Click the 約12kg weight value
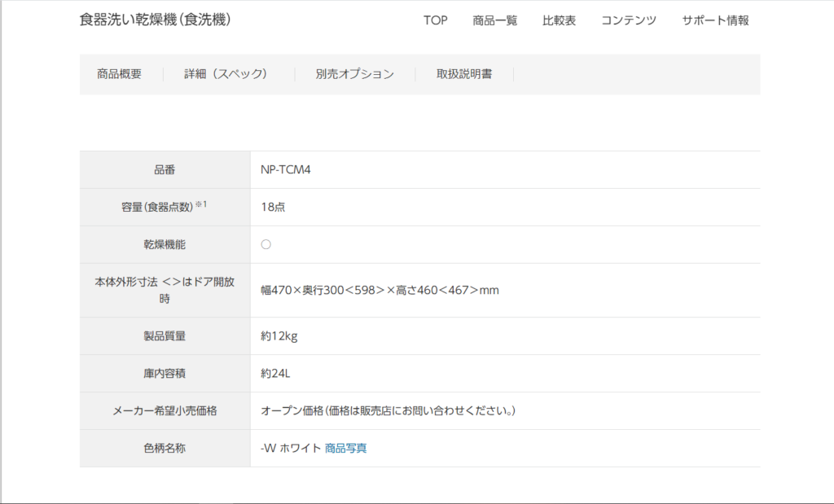Screen dimensions: 834x504 (279, 336)
